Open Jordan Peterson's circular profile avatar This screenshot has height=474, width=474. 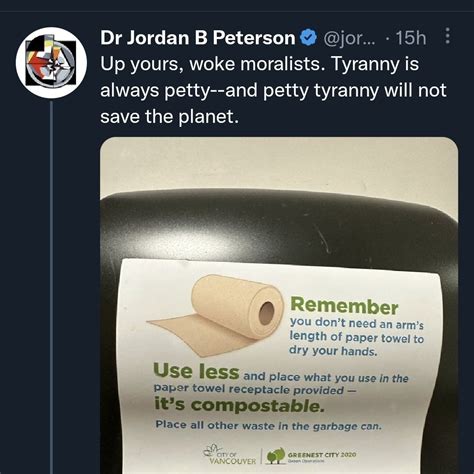pyautogui.click(x=51, y=62)
